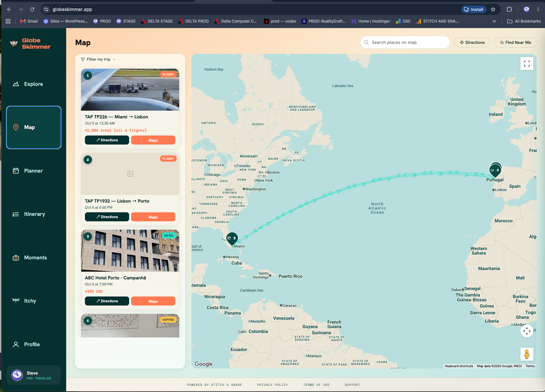
Task: Click the Google logo on the map
Action: 204,364
